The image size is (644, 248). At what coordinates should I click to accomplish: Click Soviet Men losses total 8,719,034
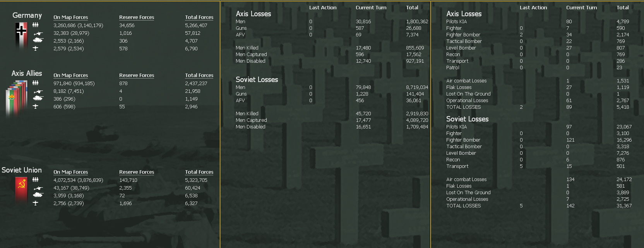[x=417, y=87]
